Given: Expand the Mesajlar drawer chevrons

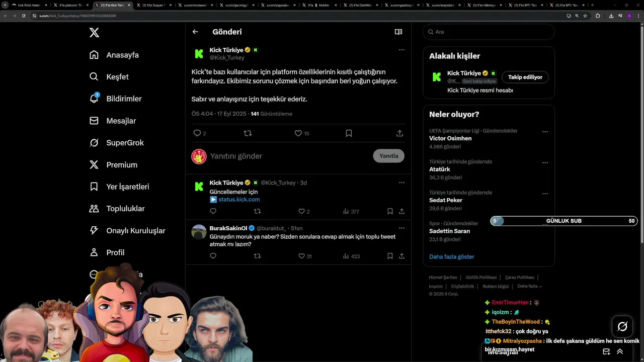Looking at the screenshot, I should (x=620, y=351).
